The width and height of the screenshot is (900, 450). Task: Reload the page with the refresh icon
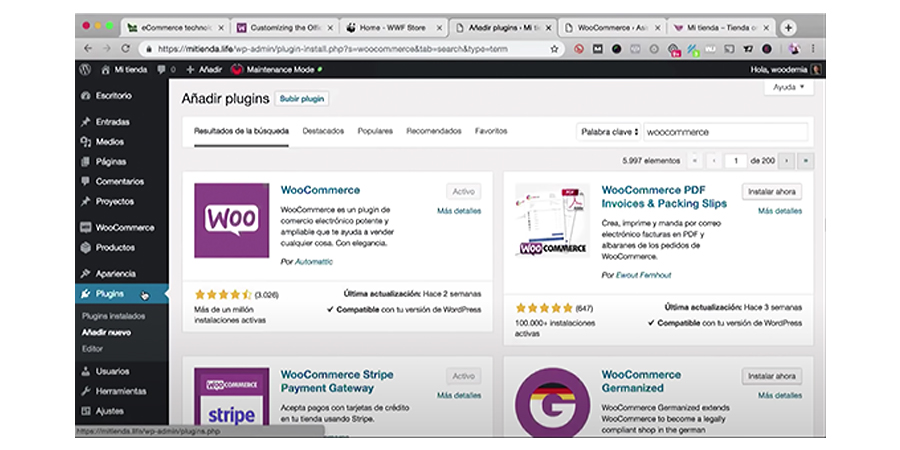125,49
